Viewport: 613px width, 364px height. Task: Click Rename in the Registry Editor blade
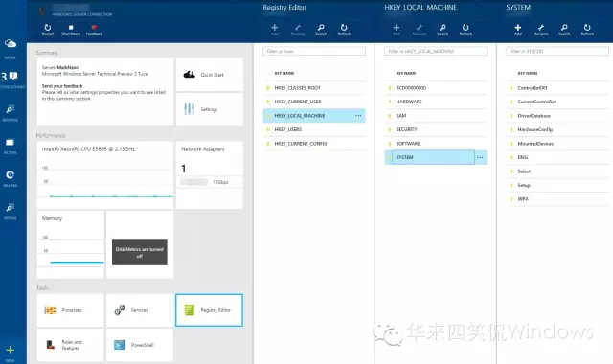[298, 30]
